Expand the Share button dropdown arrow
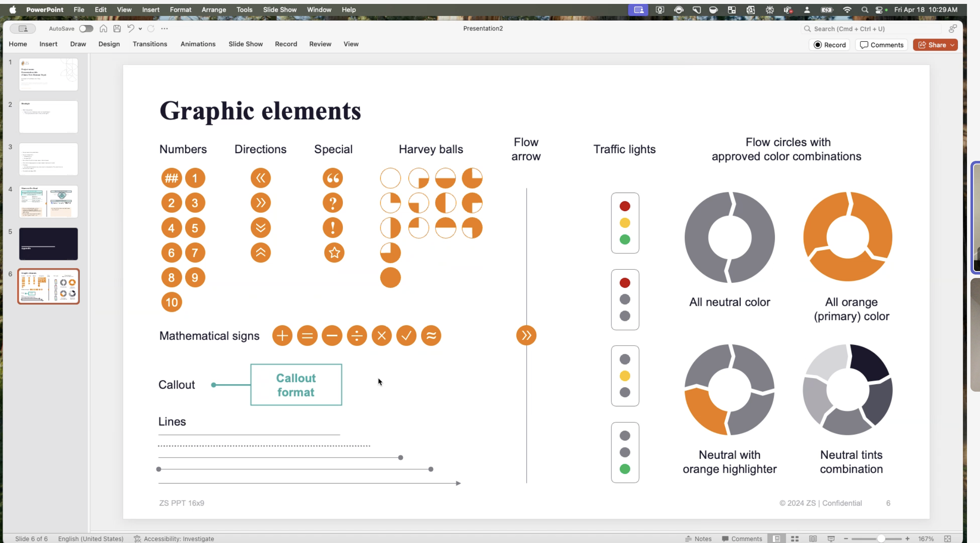 pos(952,45)
